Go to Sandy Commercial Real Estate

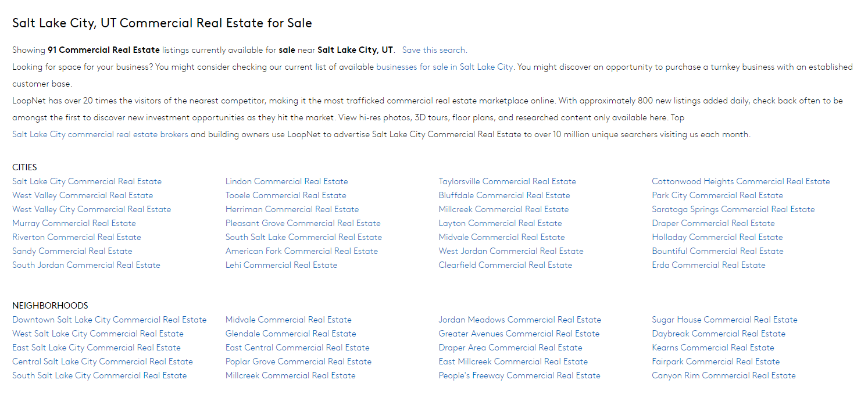coord(72,251)
